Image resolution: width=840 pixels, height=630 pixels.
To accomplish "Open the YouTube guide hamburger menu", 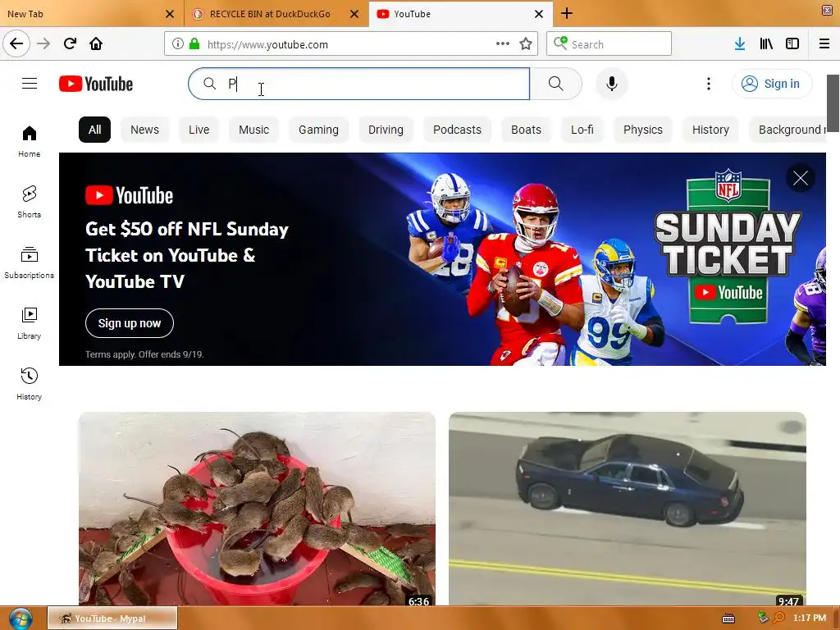I will tap(30, 84).
